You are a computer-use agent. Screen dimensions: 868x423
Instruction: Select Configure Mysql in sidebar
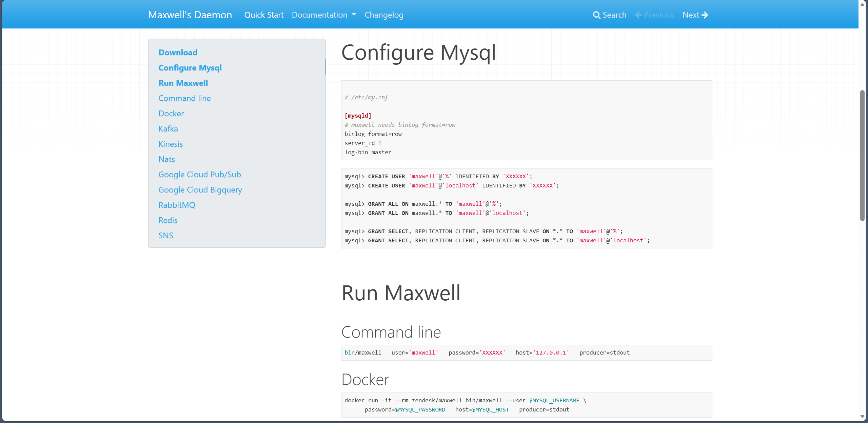(190, 68)
